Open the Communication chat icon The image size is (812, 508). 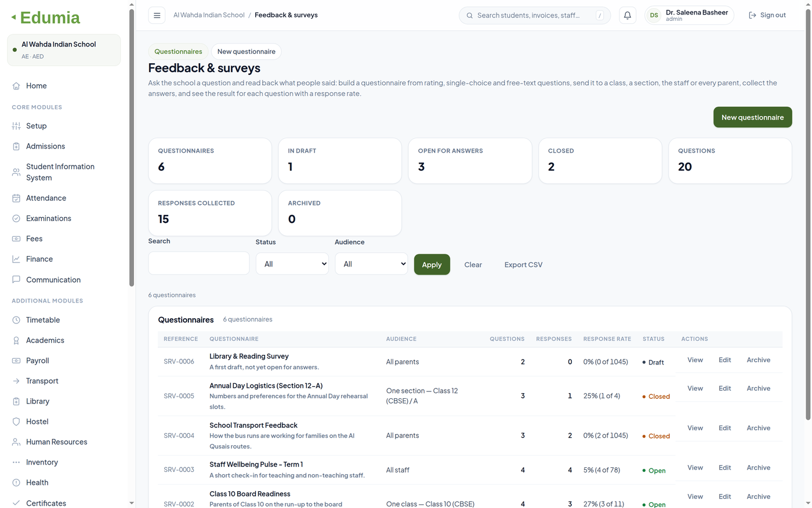coord(16,279)
